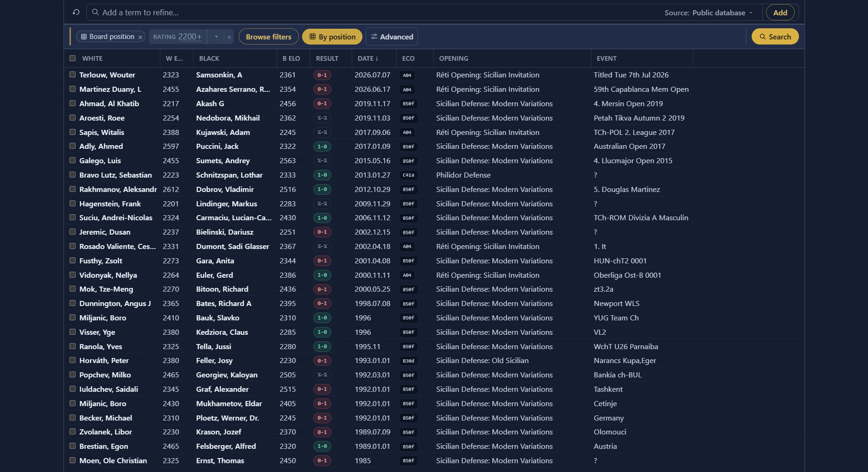Click player Ploetz, Werner, Dr.
This screenshot has width=868, height=472.
click(227, 418)
